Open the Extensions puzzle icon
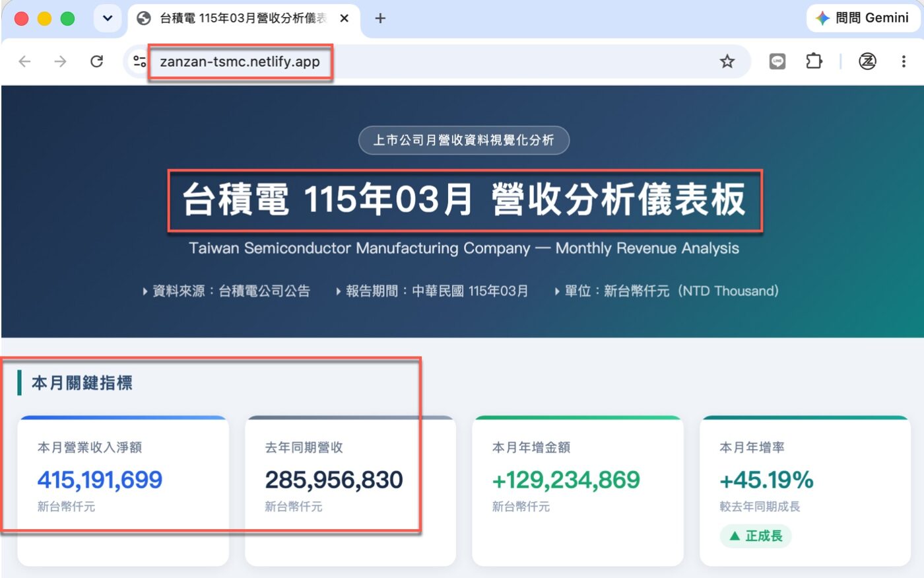This screenshot has height=578, width=924. tap(814, 61)
